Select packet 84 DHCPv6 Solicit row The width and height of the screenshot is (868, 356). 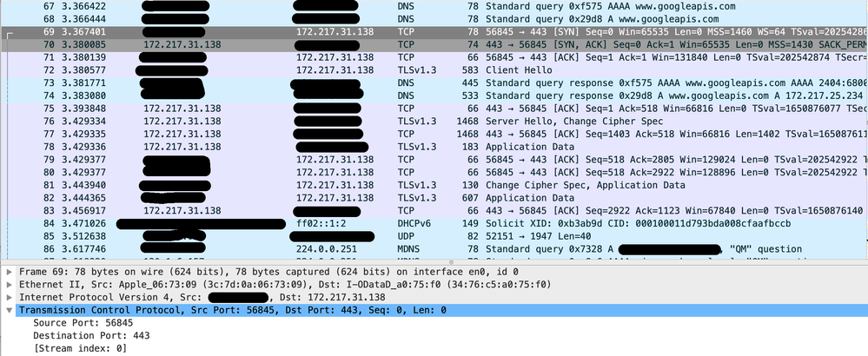pos(434,223)
